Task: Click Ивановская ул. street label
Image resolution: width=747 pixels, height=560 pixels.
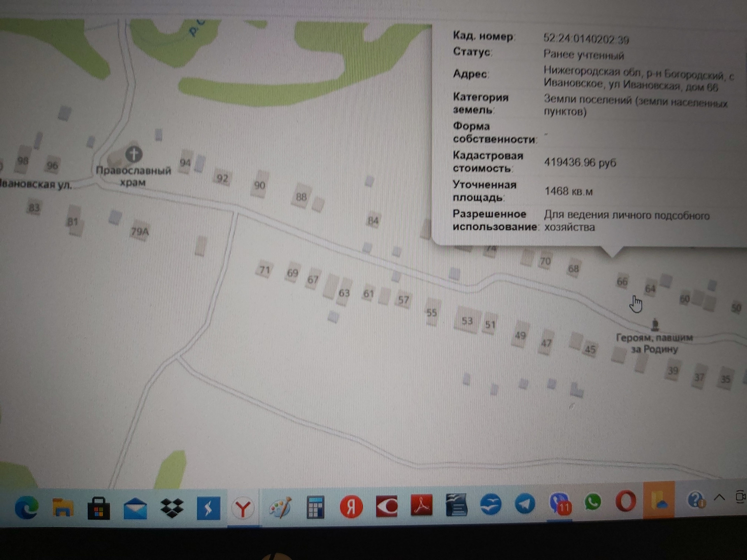Action: click(36, 184)
